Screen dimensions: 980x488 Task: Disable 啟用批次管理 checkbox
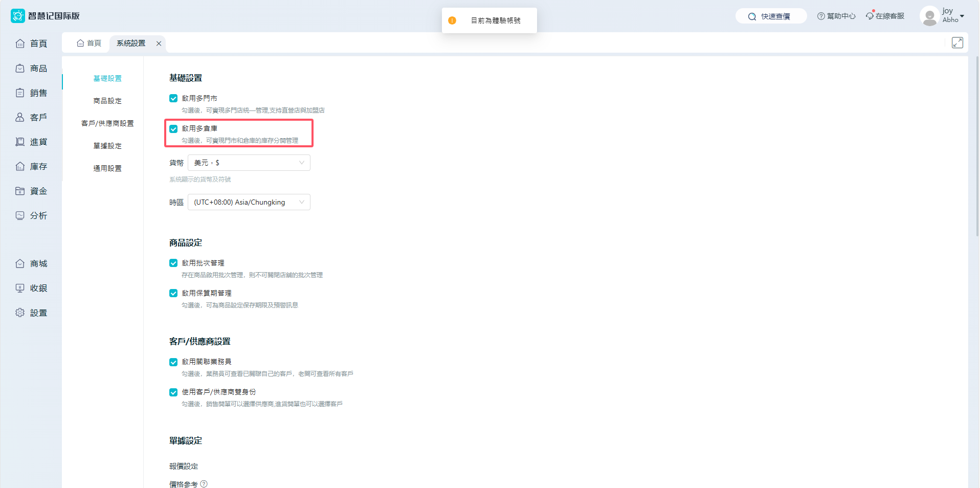pyautogui.click(x=173, y=263)
